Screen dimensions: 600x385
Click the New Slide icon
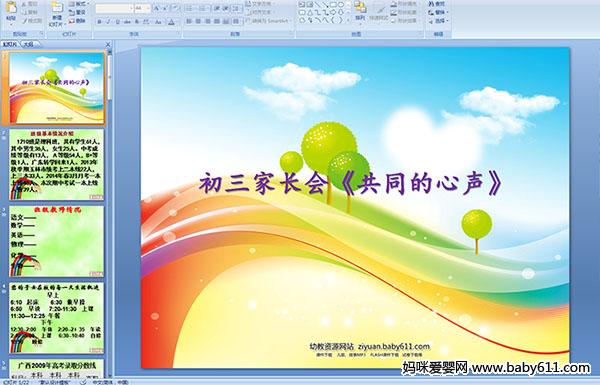click(57, 9)
